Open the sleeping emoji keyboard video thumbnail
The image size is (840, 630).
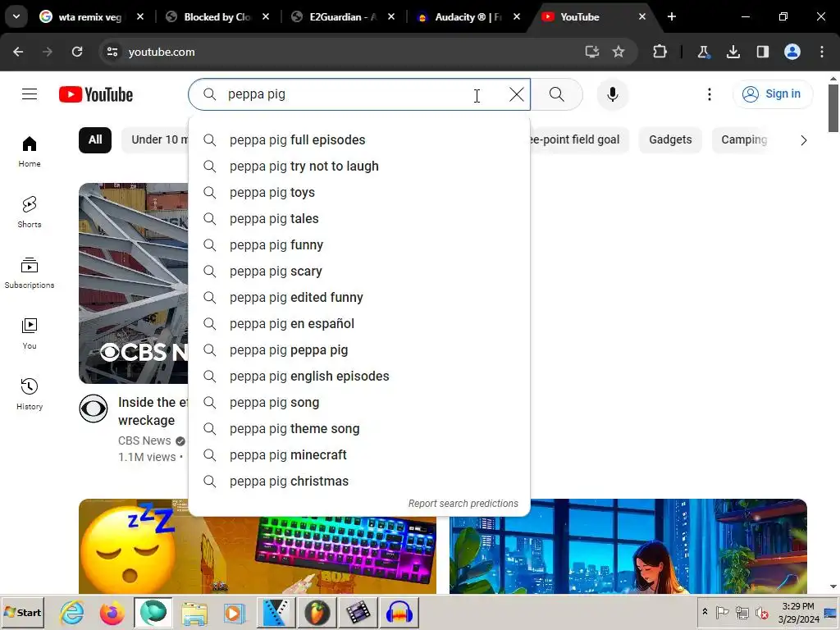click(257, 546)
